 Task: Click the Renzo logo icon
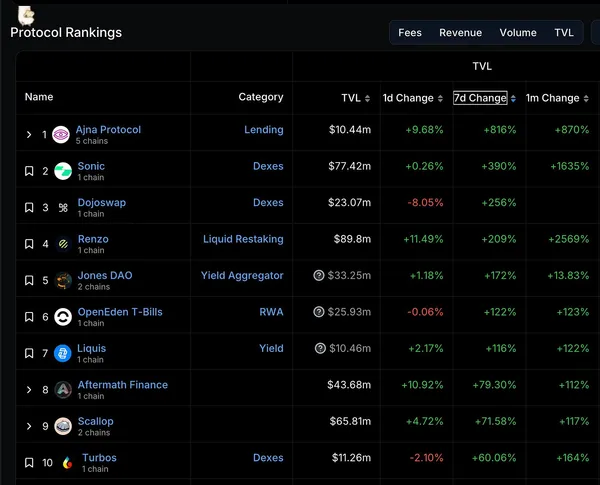tap(63, 244)
